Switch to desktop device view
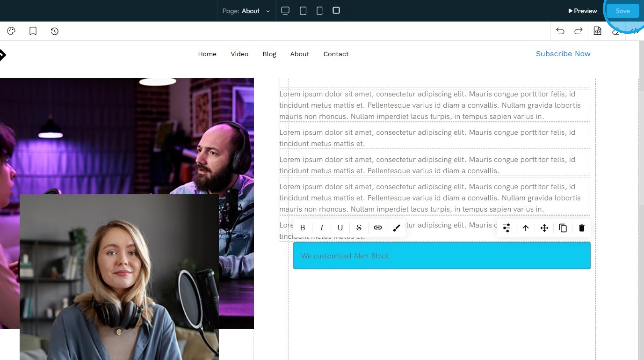The image size is (644, 360). point(285,11)
